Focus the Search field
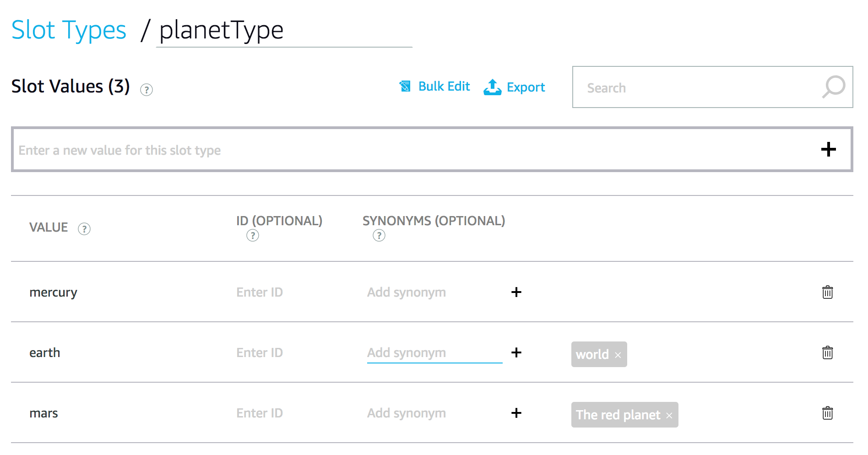This screenshot has width=868, height=455. pyautogui.click(x=696, y=87)
